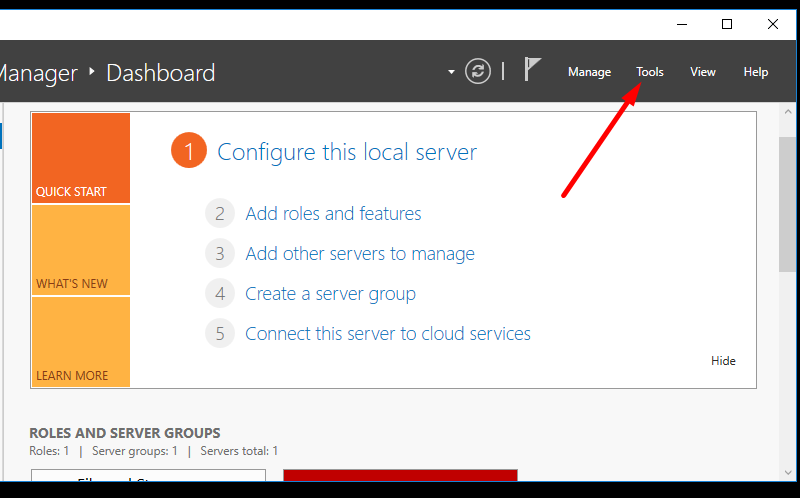
Task: Open the Help menu
Action: click(756, 72)
